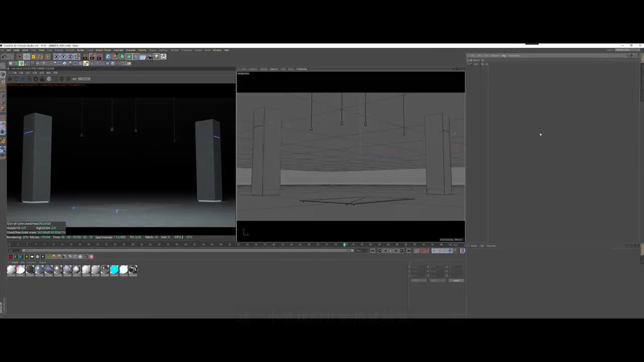The image size is (644, 362).
Task: Open the Tags menu in Object Manager
Action: pos(504,55)
